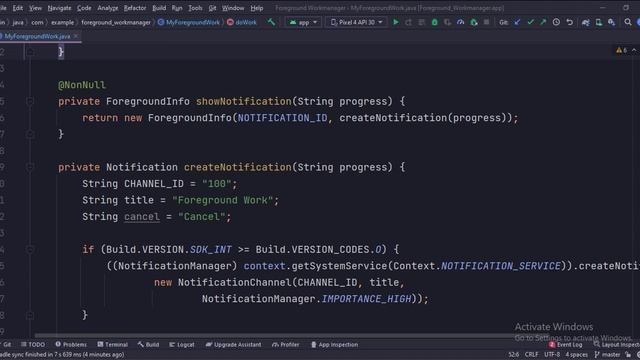Click Apply Code Changes icon
Image resolution: width=640 pixels, height=360 pixels.
pyautogui.click(x=422, y=22)
